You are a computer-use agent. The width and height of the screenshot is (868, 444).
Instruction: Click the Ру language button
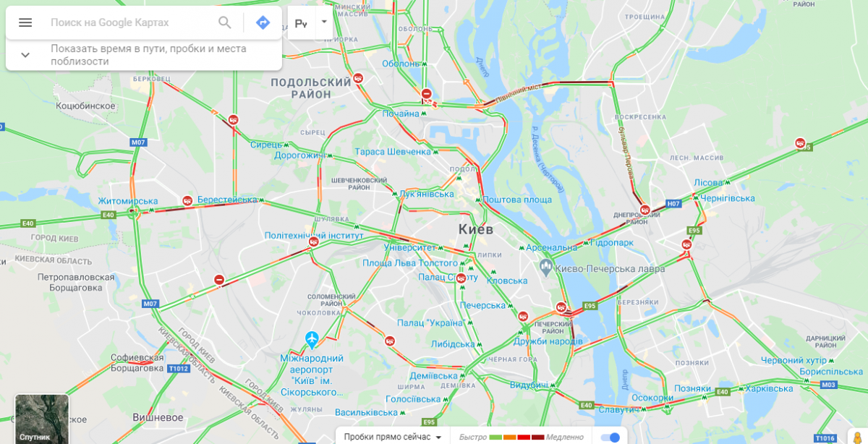pyautogui.click(x=302, y=23)
